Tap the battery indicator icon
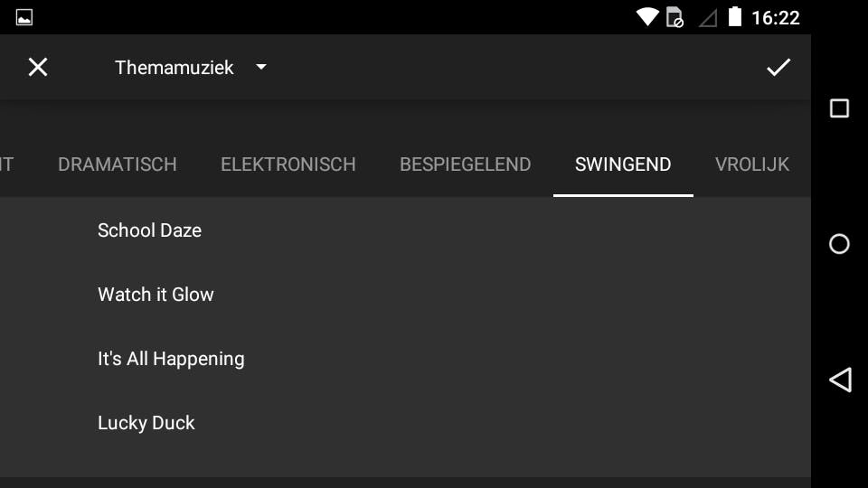 [735, 17]
